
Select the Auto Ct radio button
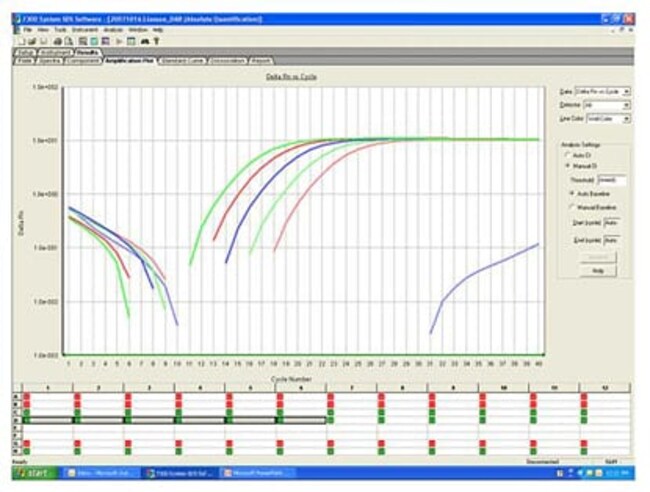point(568,155)
